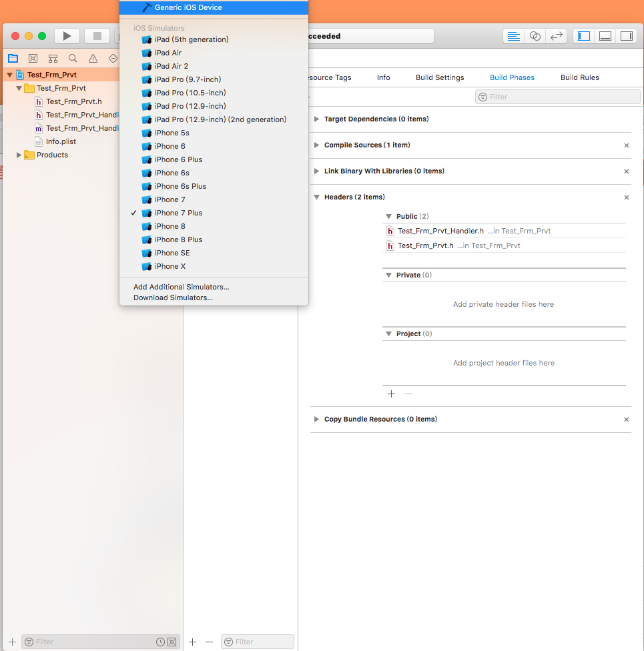This screenshot has width=644, height=651.
Task: Toggle the source-control status filter icon
Action: pyautogui.click(x=172, y=642)
